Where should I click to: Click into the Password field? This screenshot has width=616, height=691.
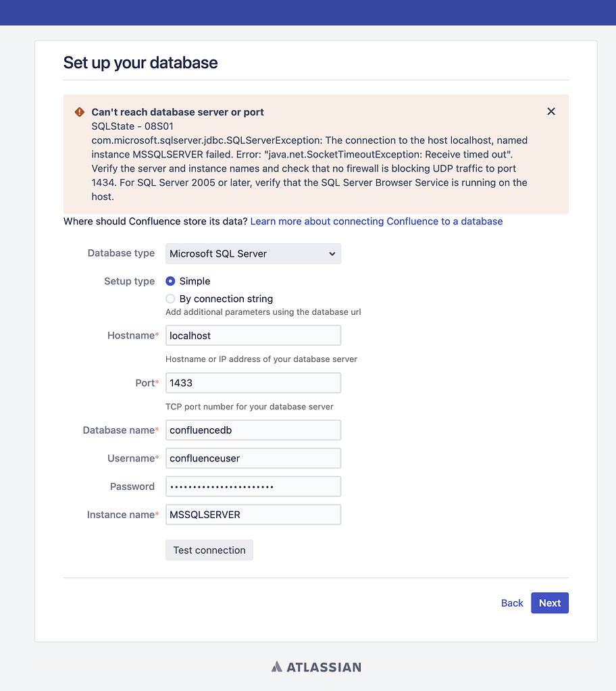tap(253, 486)
